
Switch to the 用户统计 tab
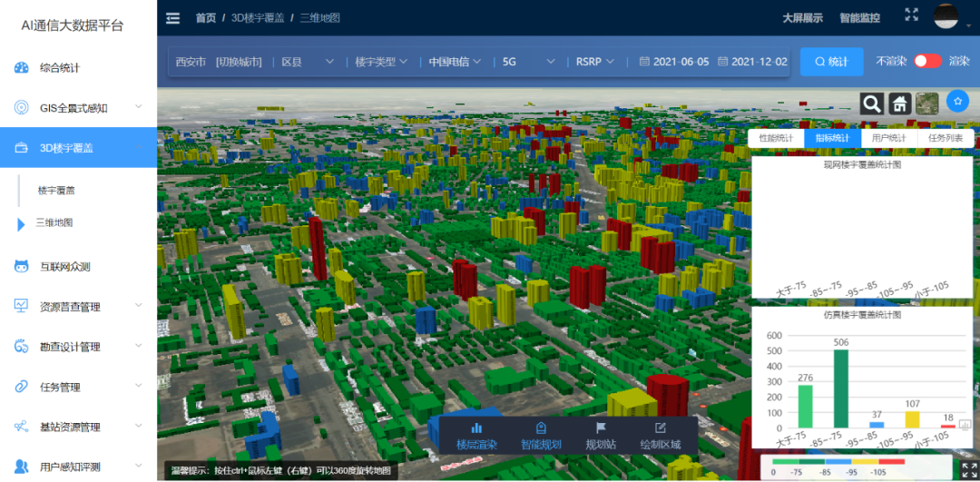click(x=888, y=138)
